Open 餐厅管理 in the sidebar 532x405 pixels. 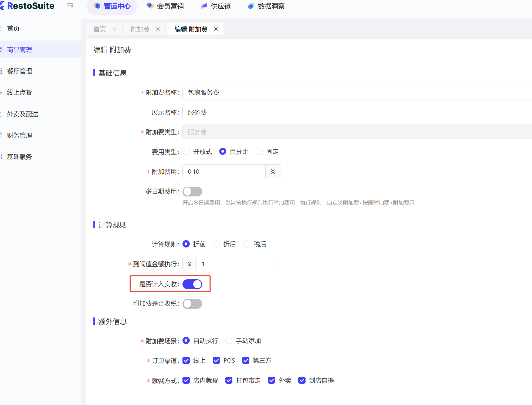19,71
